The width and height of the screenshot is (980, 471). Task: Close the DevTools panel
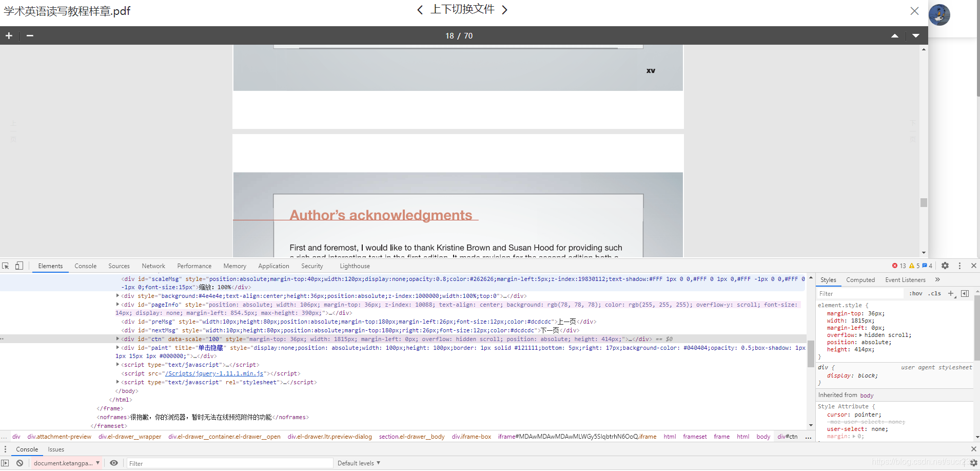(x=973, y=266)
